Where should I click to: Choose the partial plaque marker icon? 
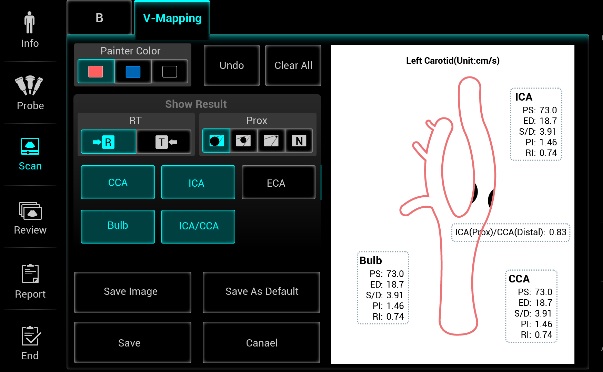pos(243,141)
